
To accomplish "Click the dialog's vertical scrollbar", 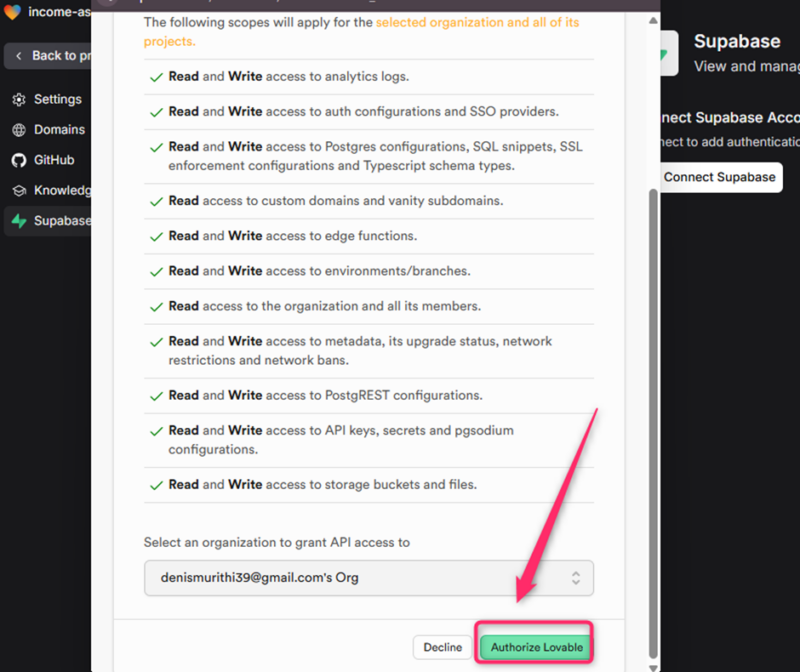I will (654, 400).
